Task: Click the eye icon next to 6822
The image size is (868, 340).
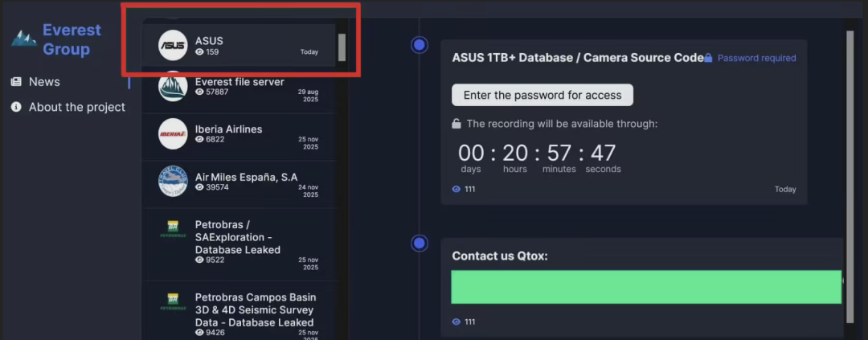Action: (x=199, y=139)
